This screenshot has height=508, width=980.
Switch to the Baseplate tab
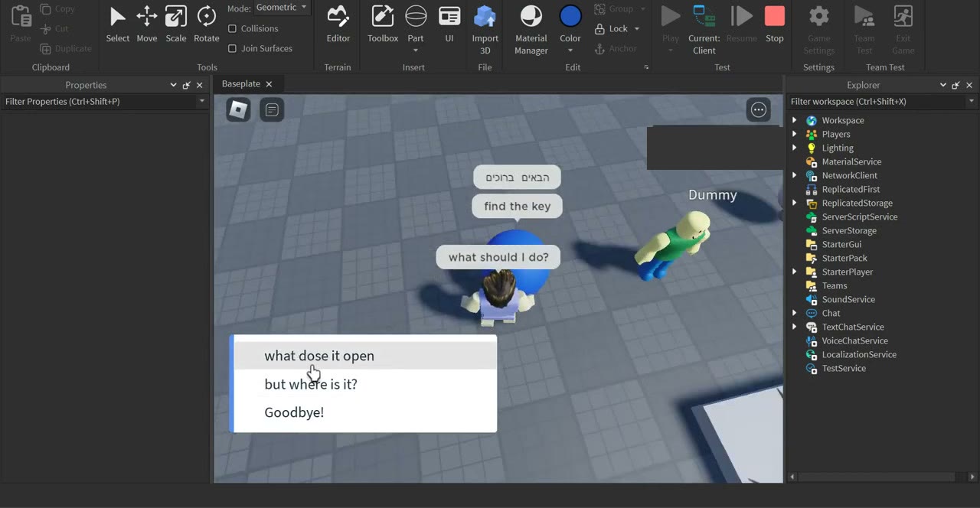[x=241, y=83]
